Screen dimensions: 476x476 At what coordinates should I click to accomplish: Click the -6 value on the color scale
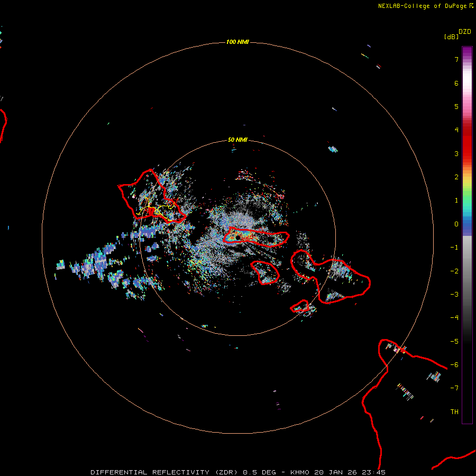coord(454,365)
